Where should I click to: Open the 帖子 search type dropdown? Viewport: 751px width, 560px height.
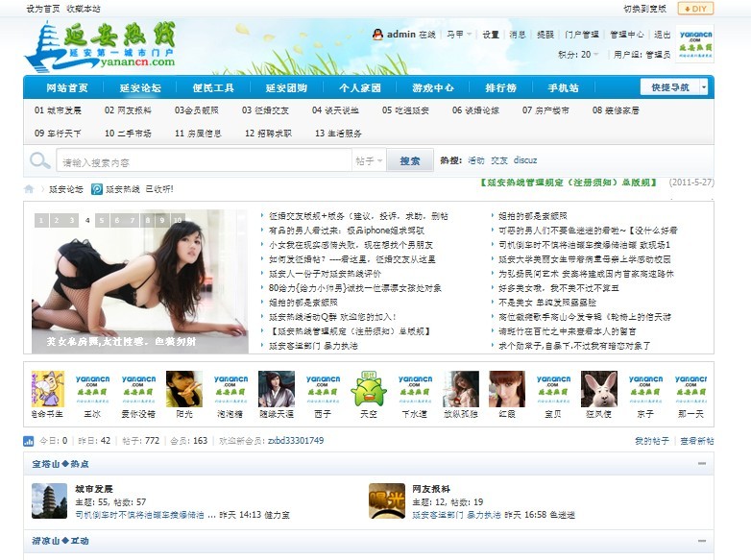click(x=369, y=161)
